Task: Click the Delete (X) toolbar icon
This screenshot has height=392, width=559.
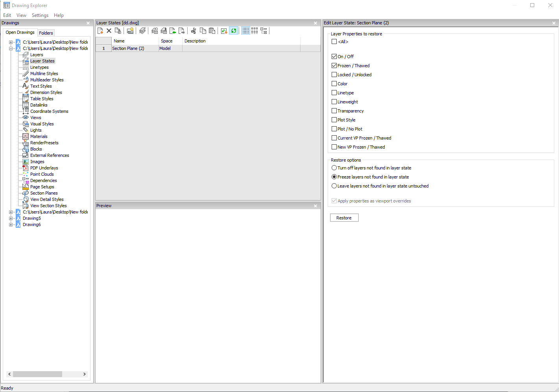Action: (x=109, y=31)
